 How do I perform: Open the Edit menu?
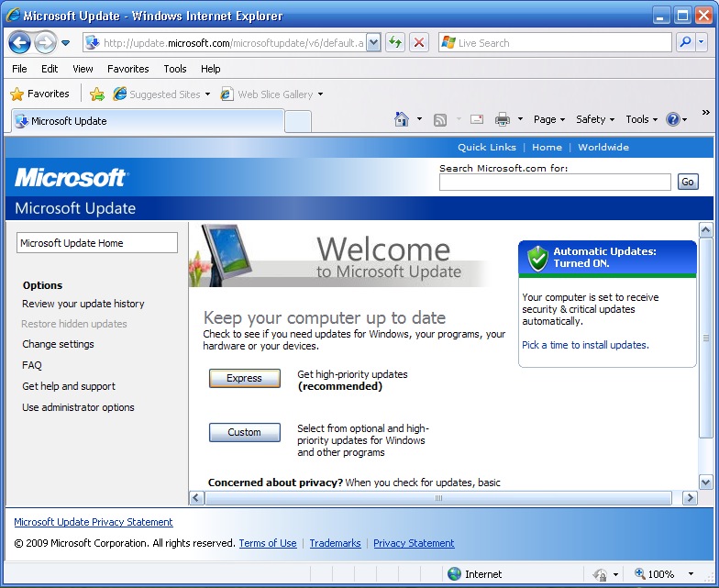coord(50,69)
